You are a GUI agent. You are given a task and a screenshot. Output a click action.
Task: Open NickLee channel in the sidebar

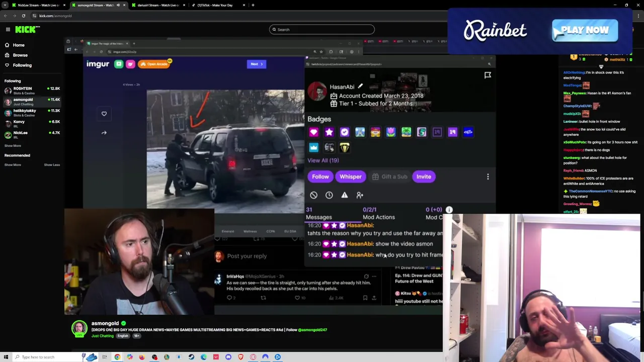coord(32,135)
